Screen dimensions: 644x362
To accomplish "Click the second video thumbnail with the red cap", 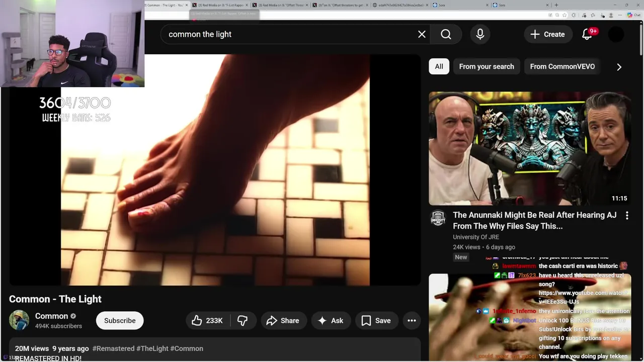I will click(x=530, y=318).
